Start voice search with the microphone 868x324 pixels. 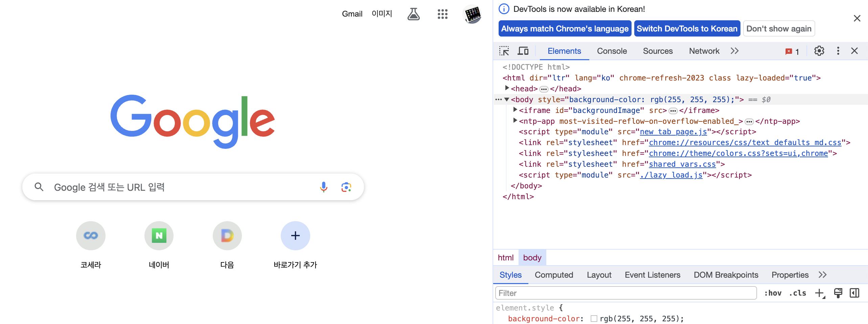click(x=323, y=187)
